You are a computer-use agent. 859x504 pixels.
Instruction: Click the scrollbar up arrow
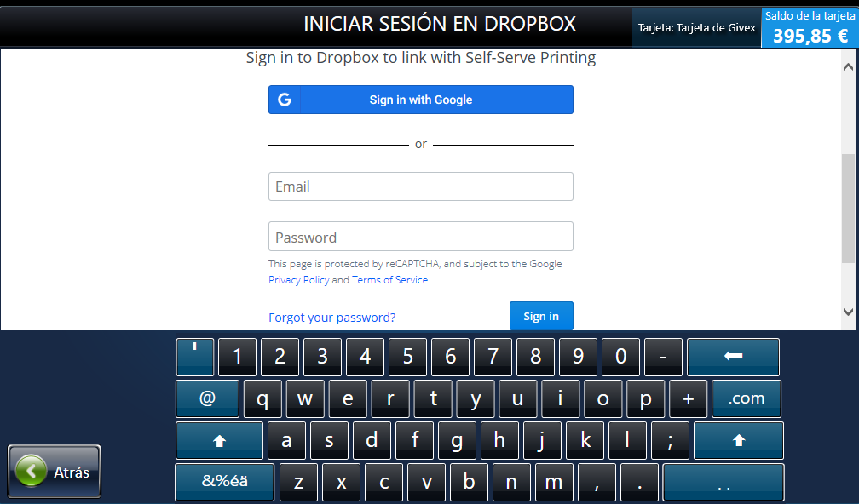point(848,66)
